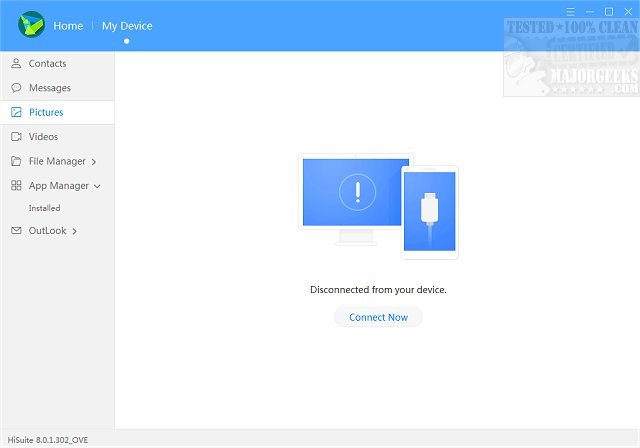Select Installed under App Manager
Image resolution: width=640 pixels, height=448 pixels.
point(44,208)
